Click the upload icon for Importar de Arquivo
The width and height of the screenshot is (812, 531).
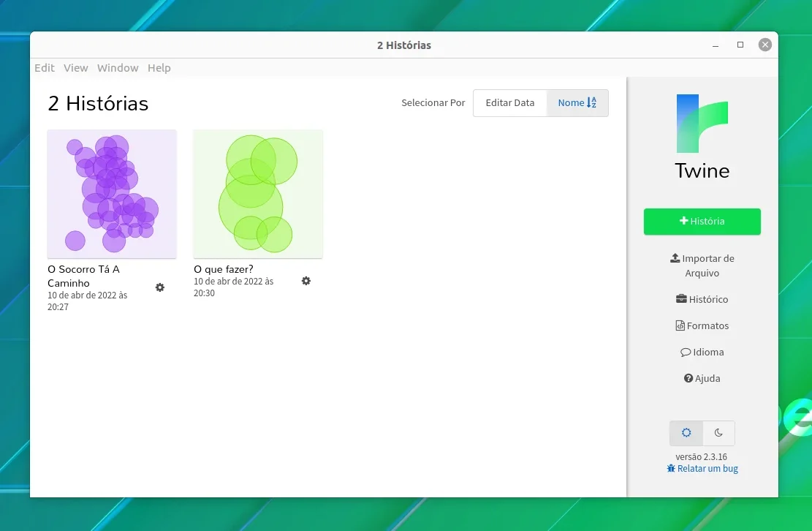click(x=675, y=257)
